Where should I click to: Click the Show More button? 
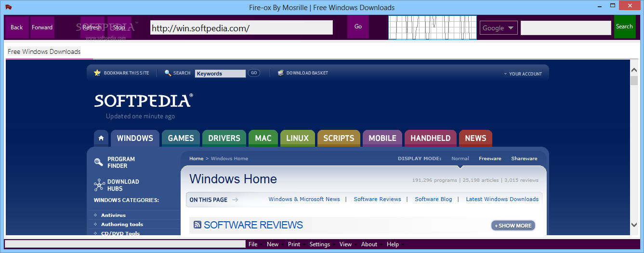pyautogui.click(x=513, y=225)
